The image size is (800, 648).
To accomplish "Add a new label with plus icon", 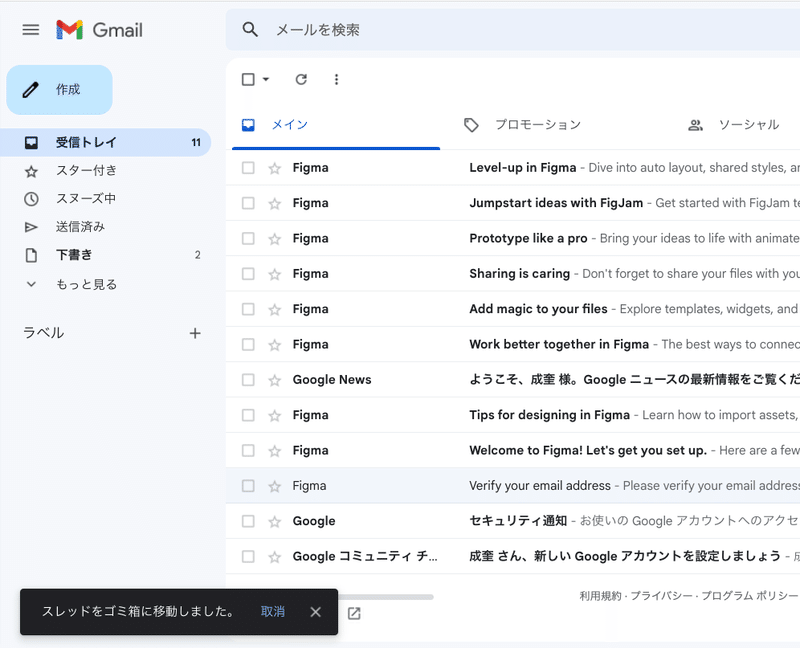I will tap(195, 333).
